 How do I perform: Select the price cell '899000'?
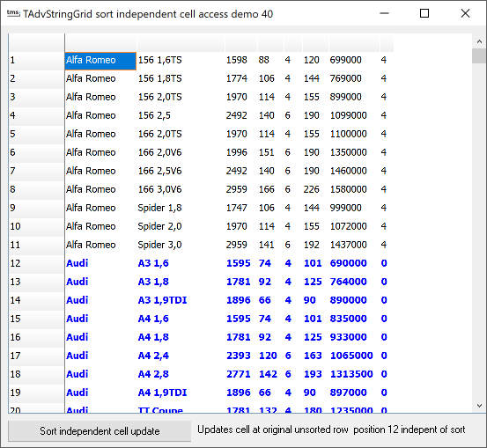[354, 98]
